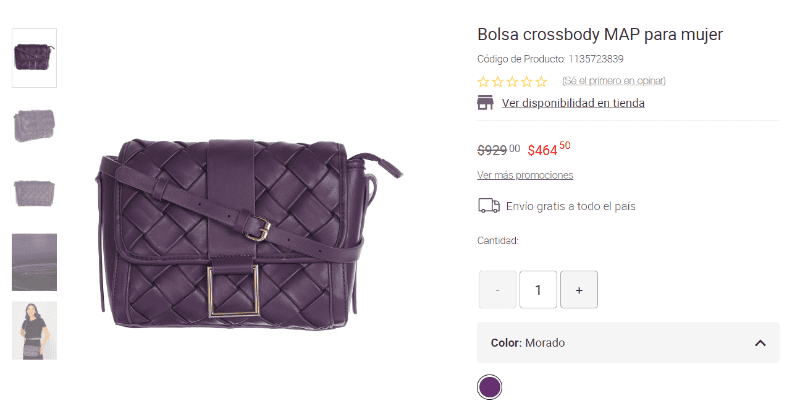Select the first bag front thumbnail
This screenshot has height=406, width=800.
[x=34, y=58]
